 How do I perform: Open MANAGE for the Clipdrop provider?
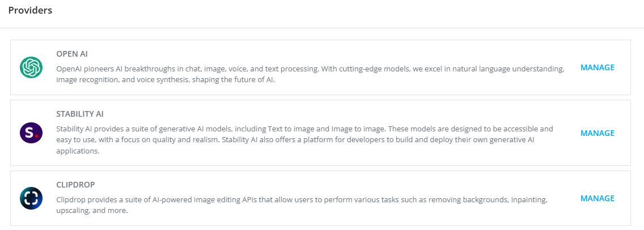[597, 198]
